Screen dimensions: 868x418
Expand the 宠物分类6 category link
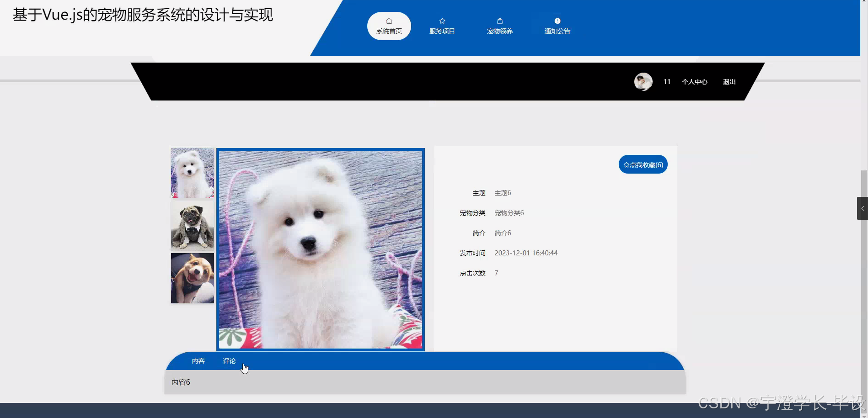[x=509, y=212]
